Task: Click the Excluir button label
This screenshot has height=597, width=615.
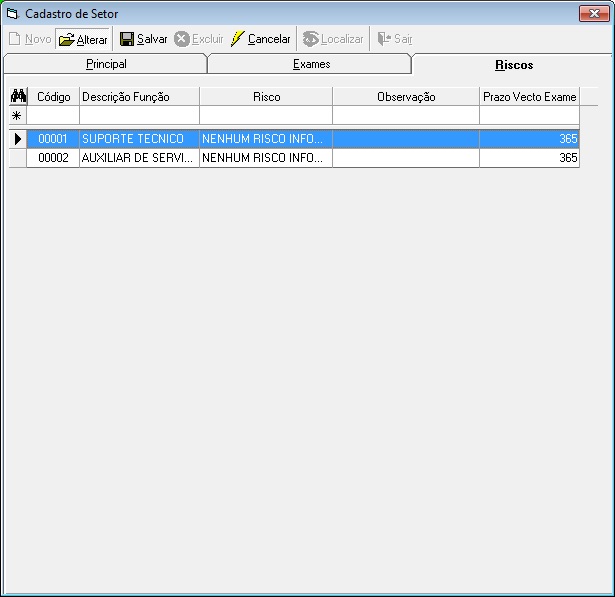Action: pos(207,39)
